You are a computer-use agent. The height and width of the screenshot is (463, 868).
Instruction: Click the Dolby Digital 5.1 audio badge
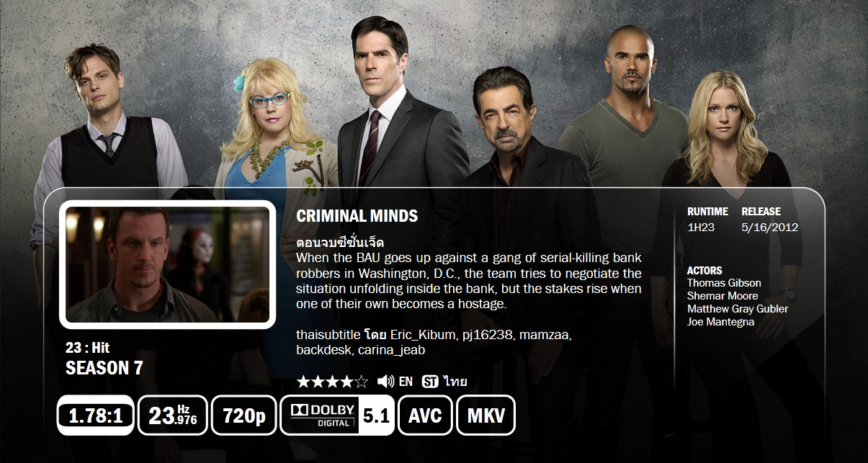(x=337, y=415)
